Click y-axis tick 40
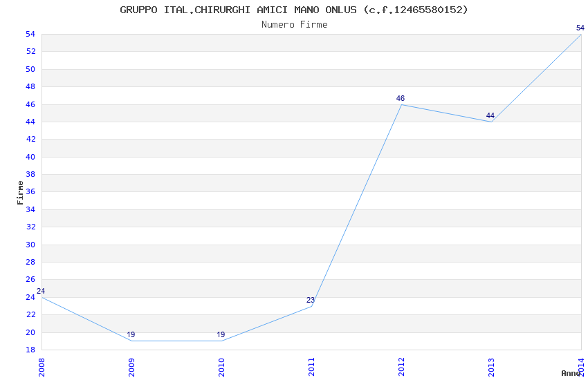This screenshot has width=588, height=380. (30, 157)
